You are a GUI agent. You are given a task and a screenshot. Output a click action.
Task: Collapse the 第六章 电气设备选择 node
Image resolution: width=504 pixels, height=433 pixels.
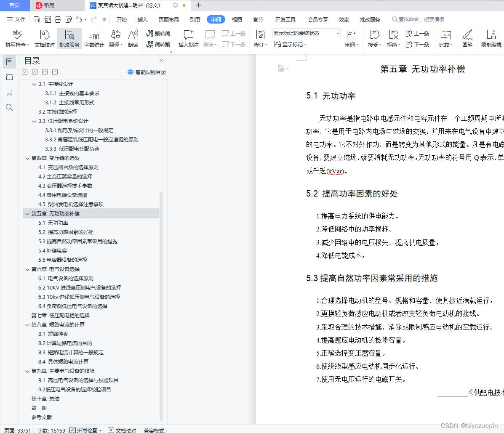pyautogui.click(x=27, y=269)
